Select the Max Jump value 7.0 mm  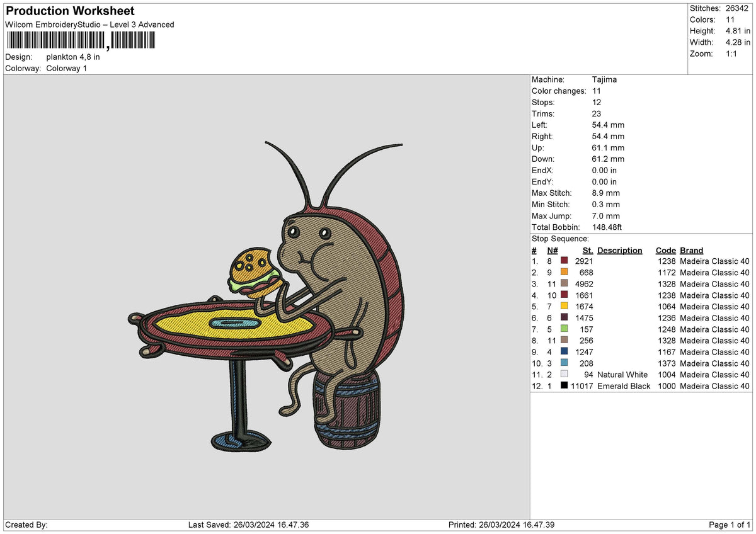[606, 215]
